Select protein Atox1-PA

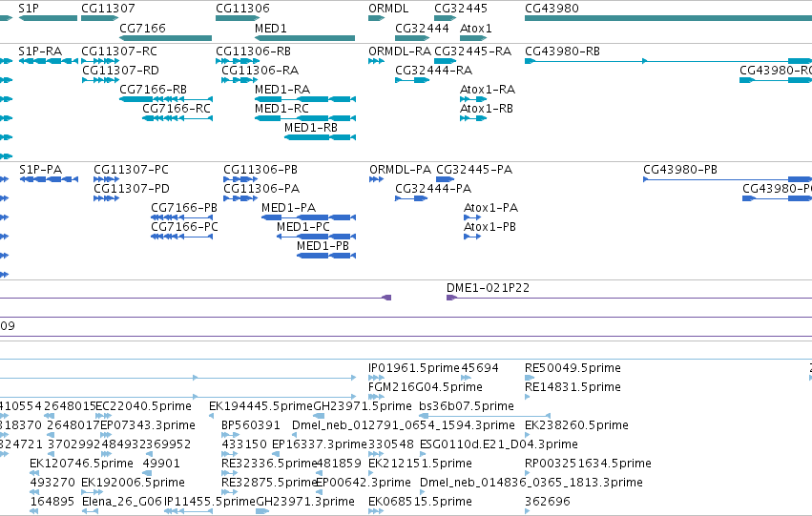tap(472, 217)
